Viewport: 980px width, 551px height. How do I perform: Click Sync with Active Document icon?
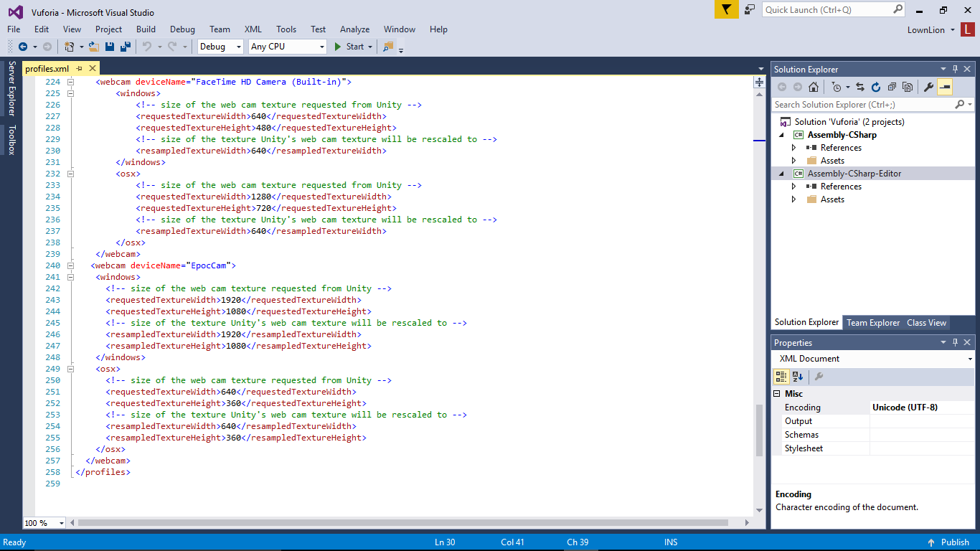pos(860,88)
